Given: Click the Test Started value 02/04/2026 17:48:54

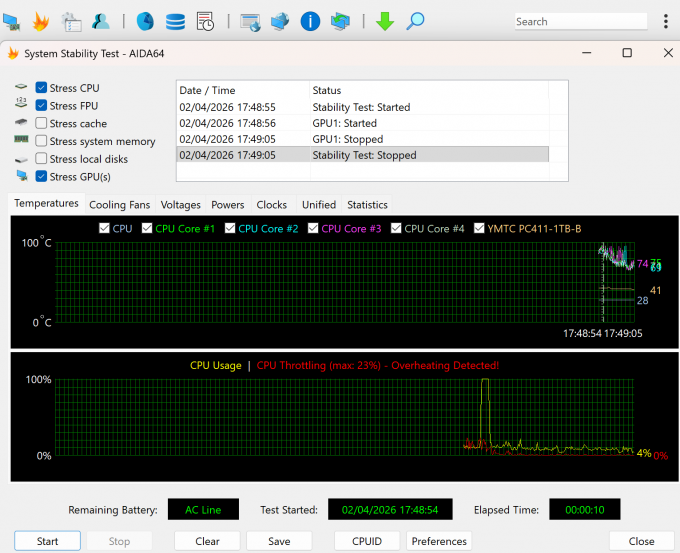Looking at the screenshot, I should click(x=390, y=510).
